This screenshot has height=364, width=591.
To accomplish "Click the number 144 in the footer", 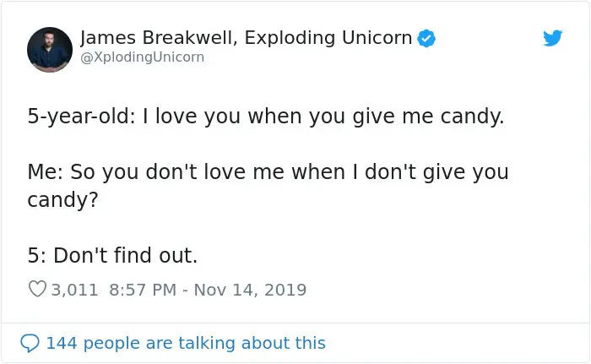I will (61, 343).
